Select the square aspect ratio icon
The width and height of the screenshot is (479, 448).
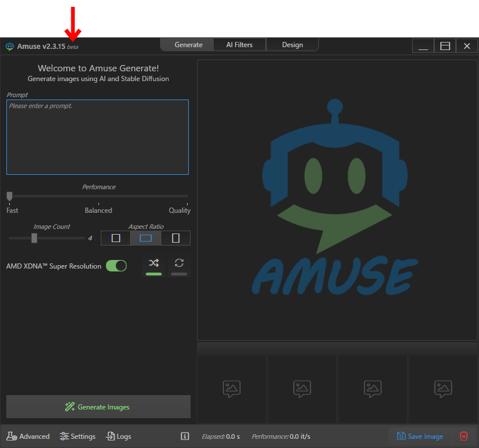tap(116, 238)
